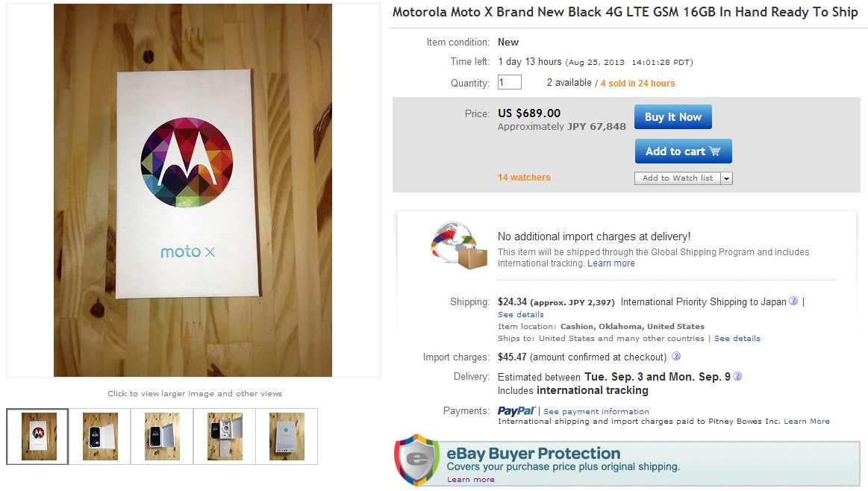
Task: Click the help icon next to delivery estimate
Action: pos(737,376)
